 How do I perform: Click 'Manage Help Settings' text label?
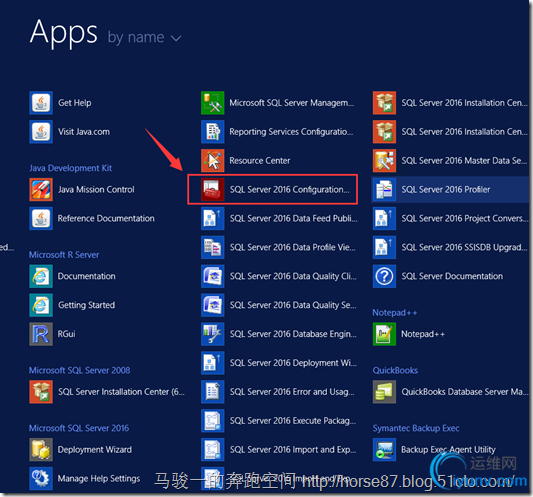click(99, 478)
